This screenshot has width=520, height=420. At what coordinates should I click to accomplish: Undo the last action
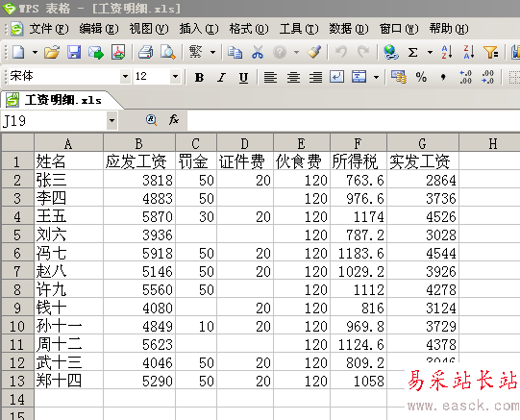(x=341, y=52)
